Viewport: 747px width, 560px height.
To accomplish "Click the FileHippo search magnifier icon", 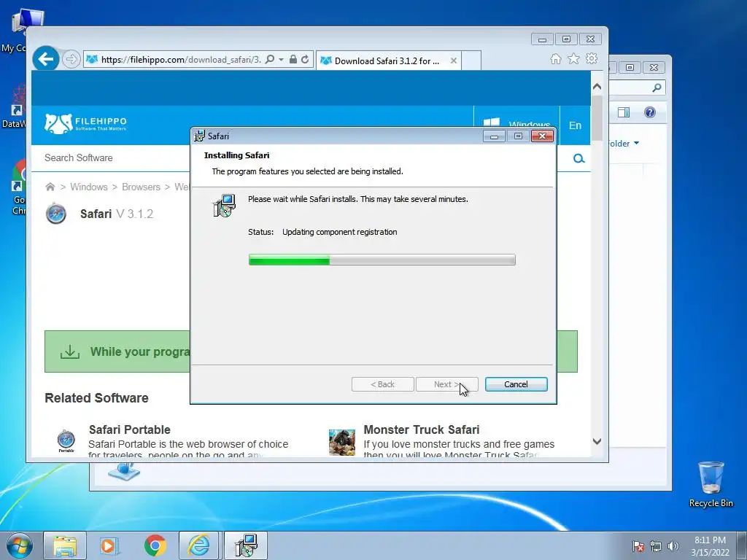I will (x=578, y=158).
